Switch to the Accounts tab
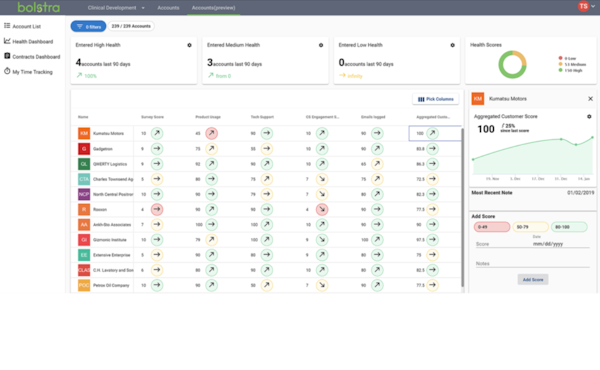600x370 pixels. coord(168,8)
